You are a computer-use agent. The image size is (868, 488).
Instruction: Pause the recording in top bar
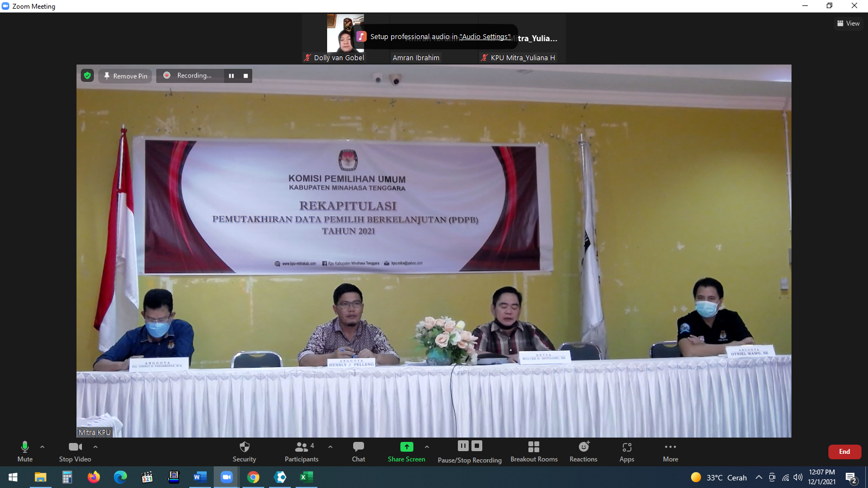click(231, 76)
